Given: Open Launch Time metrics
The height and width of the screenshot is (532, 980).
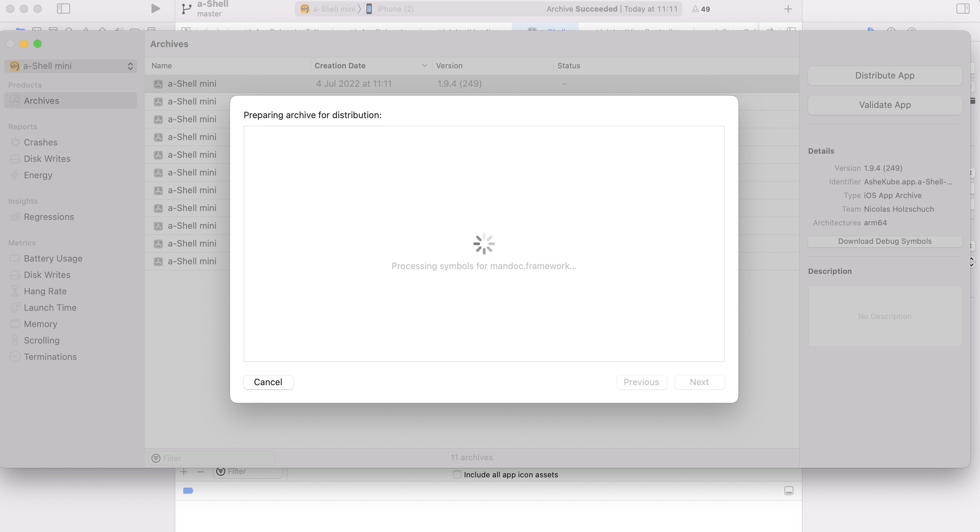Looking at the screenshot, I should pyautogui.click(x=50, y=307).
